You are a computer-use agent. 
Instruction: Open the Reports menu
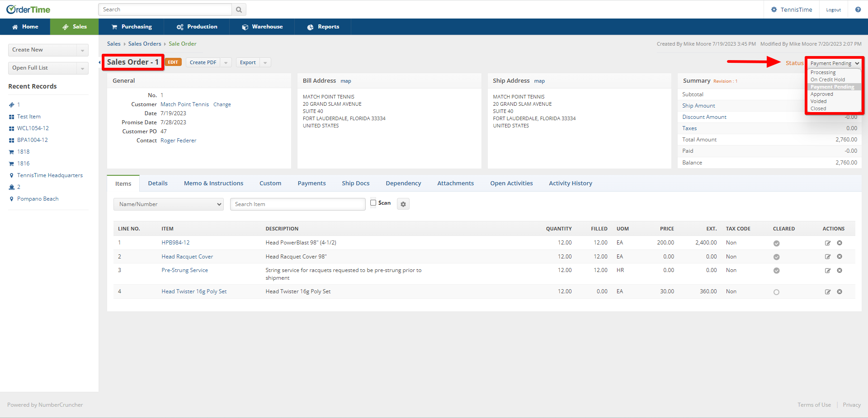[323, 27]
